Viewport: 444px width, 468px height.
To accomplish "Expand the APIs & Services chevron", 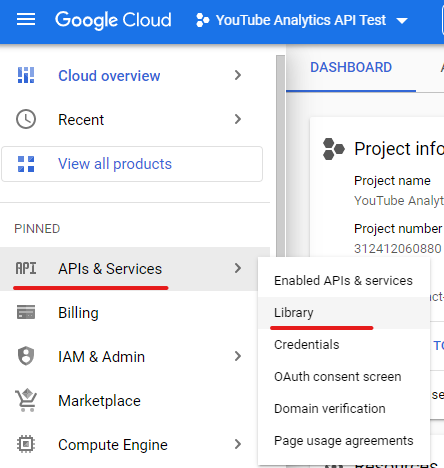I will tap(238, 268).
